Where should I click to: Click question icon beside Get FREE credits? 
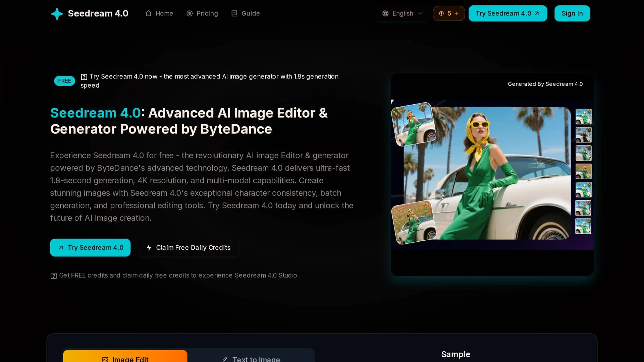53,276
